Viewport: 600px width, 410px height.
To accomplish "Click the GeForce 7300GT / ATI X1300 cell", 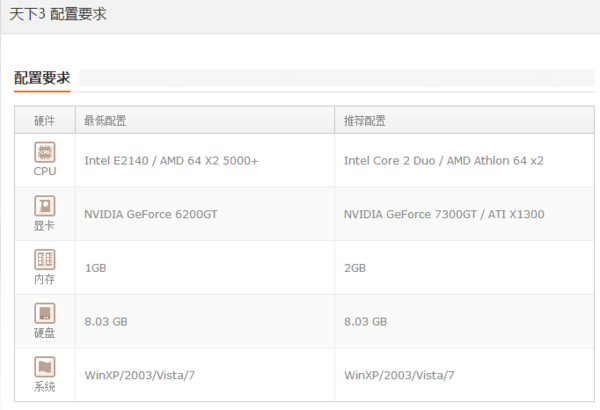I will click(443, 214).
